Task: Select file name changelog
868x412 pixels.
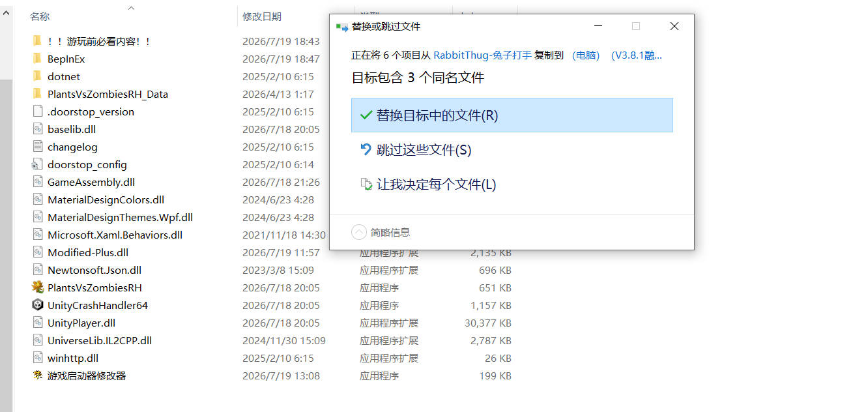Action: [x=72, y=147]
